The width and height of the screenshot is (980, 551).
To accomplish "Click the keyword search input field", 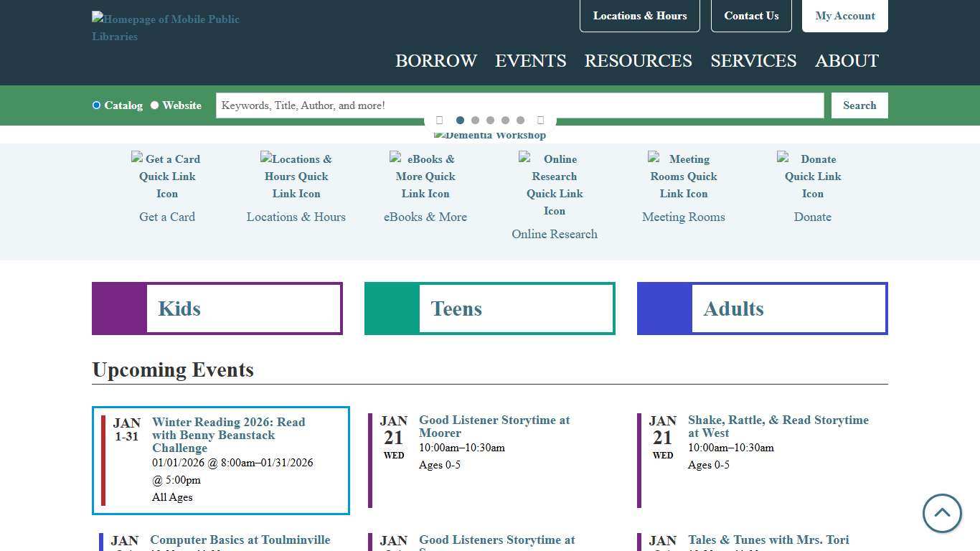I will [519, 105].
